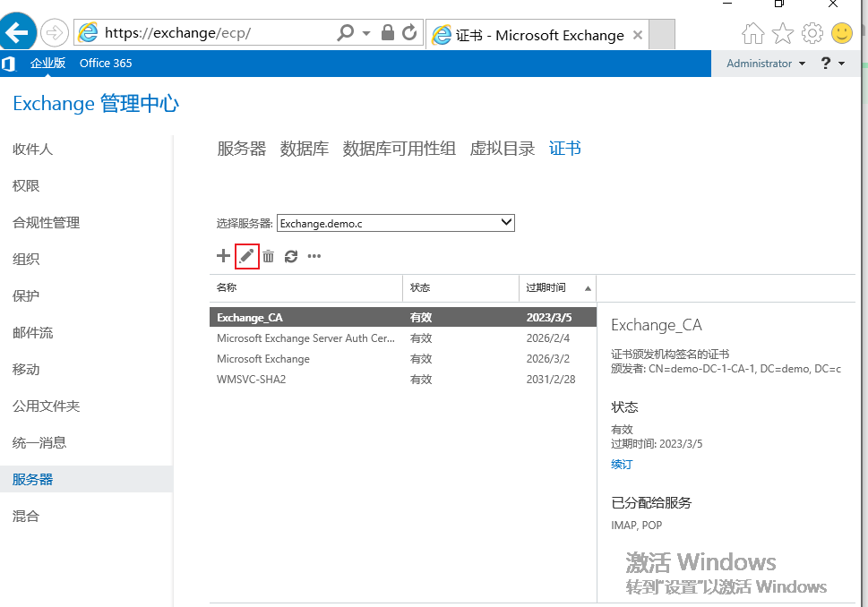This screenshot has height=607, width=868.
Task: Open the Administrator account dropdown
Action: [766, 64]
